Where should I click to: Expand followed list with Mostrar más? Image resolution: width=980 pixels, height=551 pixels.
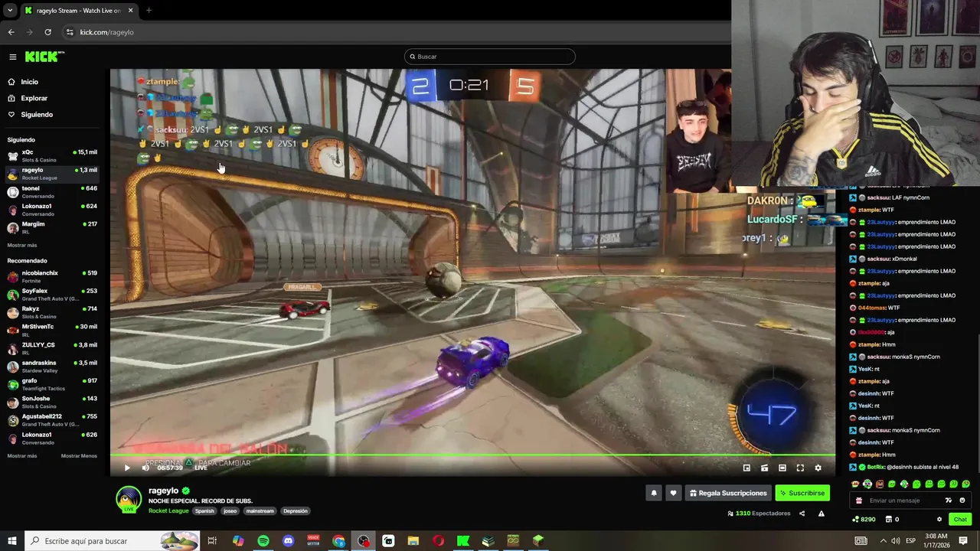point(21,245)
